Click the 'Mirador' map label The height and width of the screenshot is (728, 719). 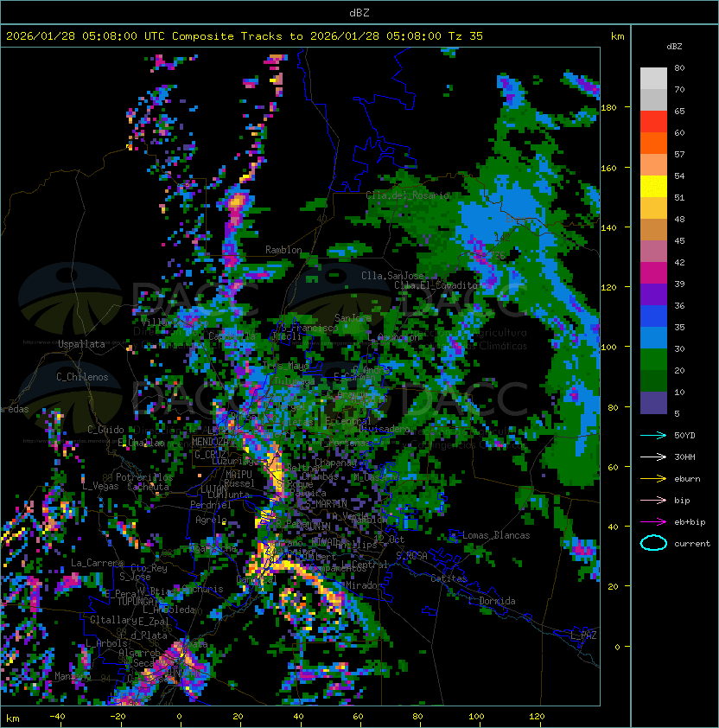[365, 585]
